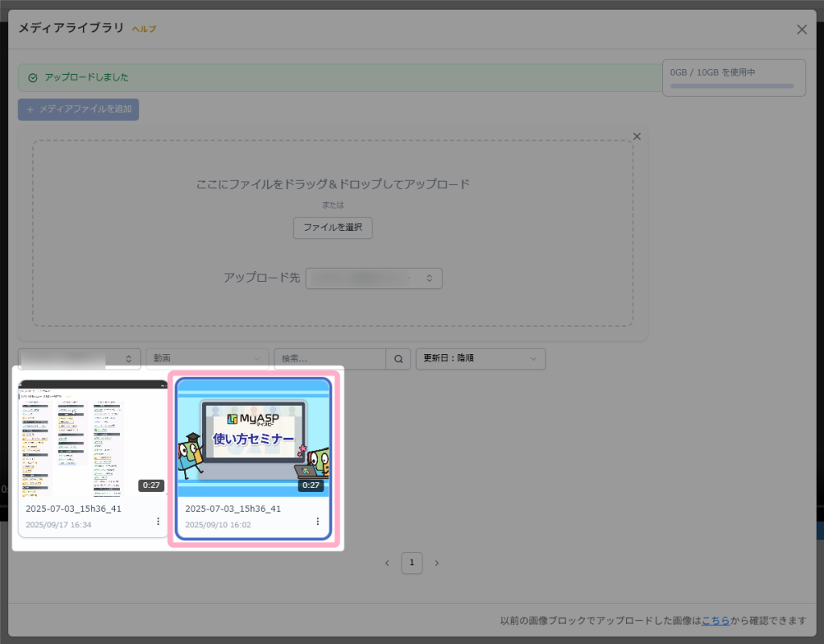Open the 動画 media type filter
Screen dimensions: 824x644
click(x=208, y=359)
